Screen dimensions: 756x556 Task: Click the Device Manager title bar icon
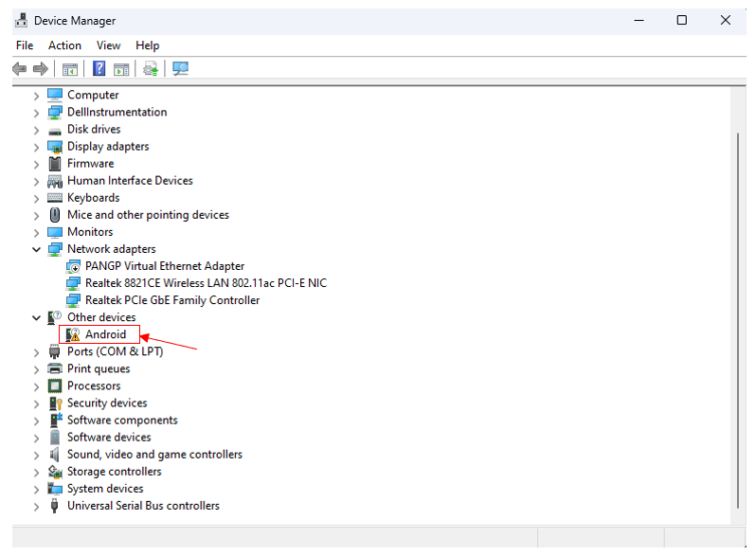(x=21, y=21)
